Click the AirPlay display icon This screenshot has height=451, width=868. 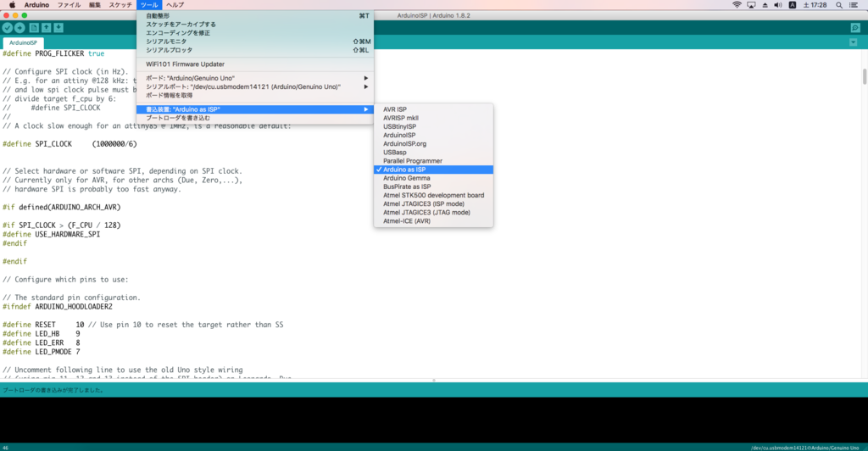[751, 5]
